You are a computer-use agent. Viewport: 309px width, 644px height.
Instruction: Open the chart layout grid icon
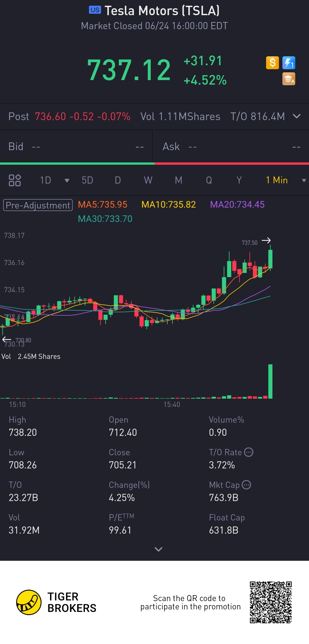tap(15, 180)
